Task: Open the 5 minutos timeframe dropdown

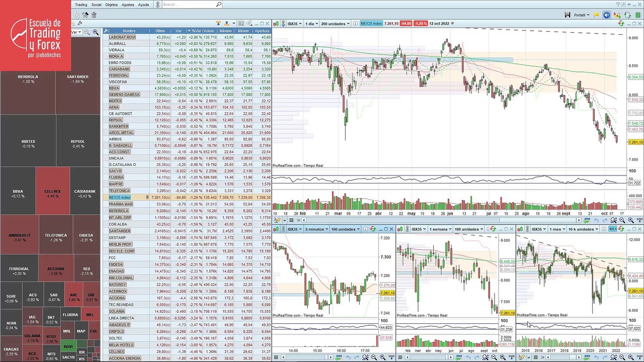Action: click(316, 229)
